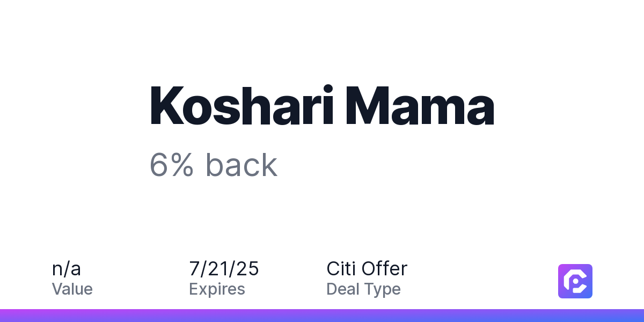Screen dimensions: 644x322
Task: Click the word Offer
Action: [x=384, y=268]
